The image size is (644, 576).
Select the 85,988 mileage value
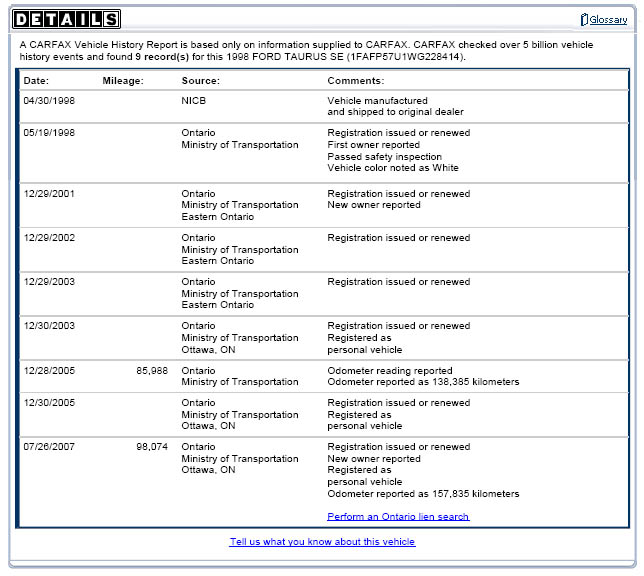coord(152,370)
